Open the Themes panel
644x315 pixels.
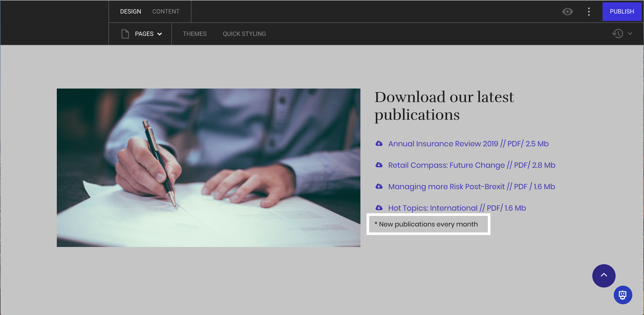tap(195, 34)
